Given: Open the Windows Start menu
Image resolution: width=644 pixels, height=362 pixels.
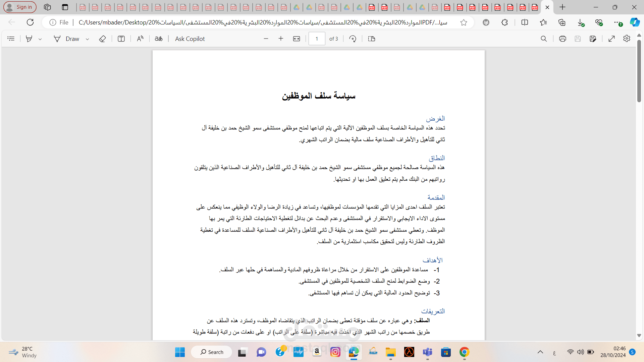Looking at the screenshot, I should 180,352.
